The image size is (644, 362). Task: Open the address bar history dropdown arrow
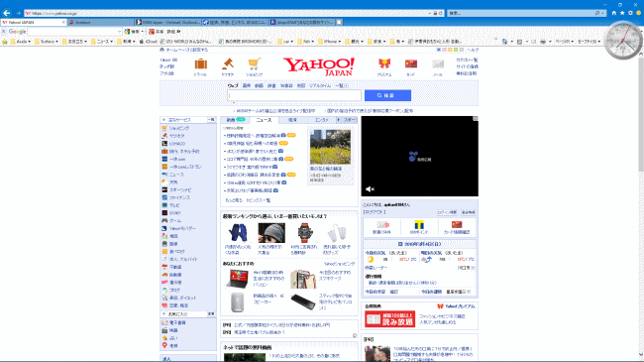[x=430, y=13]
